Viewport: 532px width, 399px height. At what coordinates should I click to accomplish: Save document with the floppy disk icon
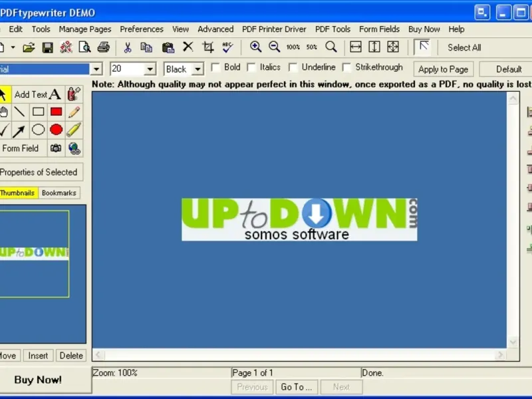[x=47, y=47]
